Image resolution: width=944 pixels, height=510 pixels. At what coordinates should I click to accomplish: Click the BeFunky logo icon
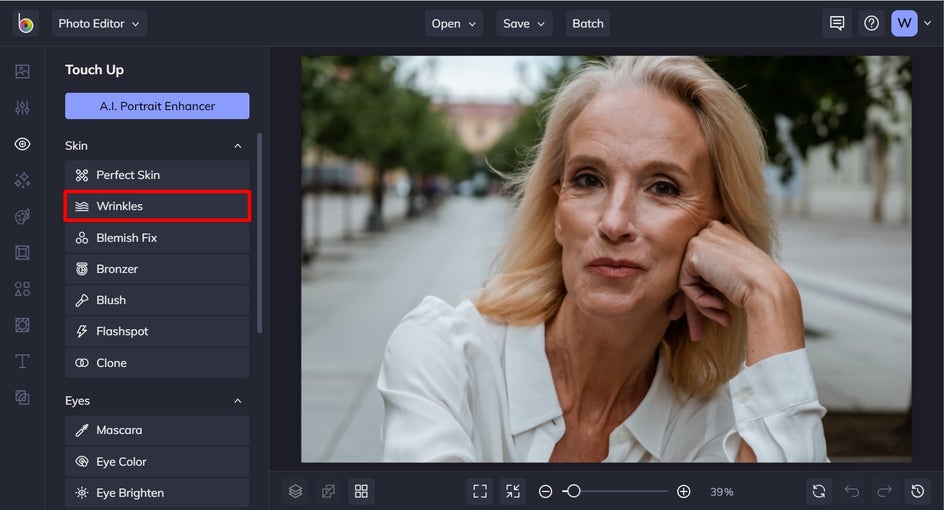point(25,23)
